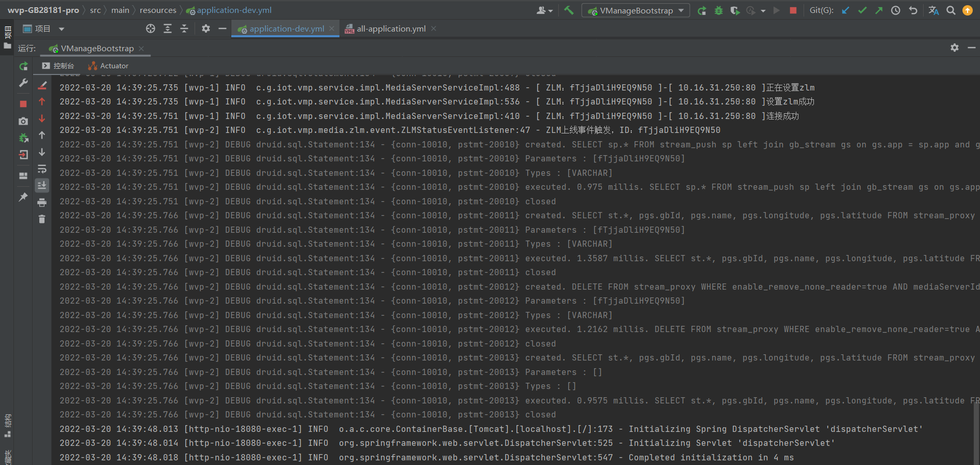The image size is (980, 465).
Task: Jump to previous error with the red up arrow
Action: click(x=42, y=102)
